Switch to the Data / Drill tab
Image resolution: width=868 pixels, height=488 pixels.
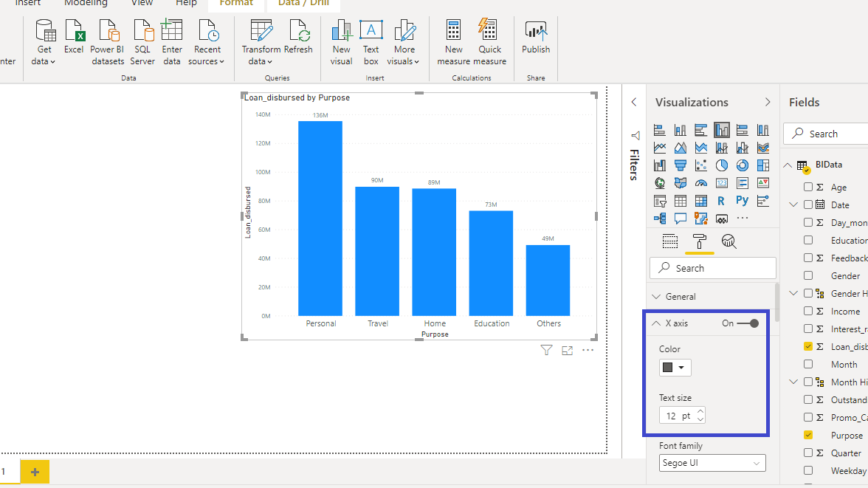303,4
